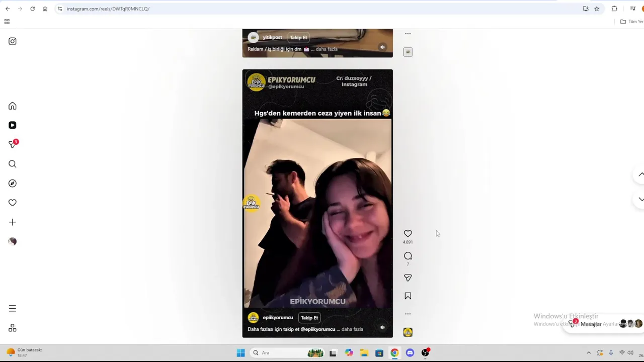
Task: Install the app via address bar install icon
Action: (586, 9)
